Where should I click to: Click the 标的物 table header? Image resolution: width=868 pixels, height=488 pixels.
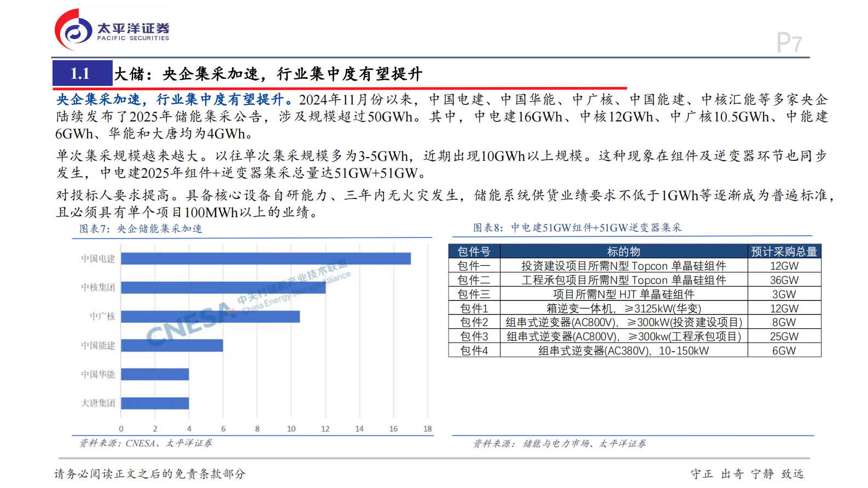pyautogui.click(x=624, y=251)
